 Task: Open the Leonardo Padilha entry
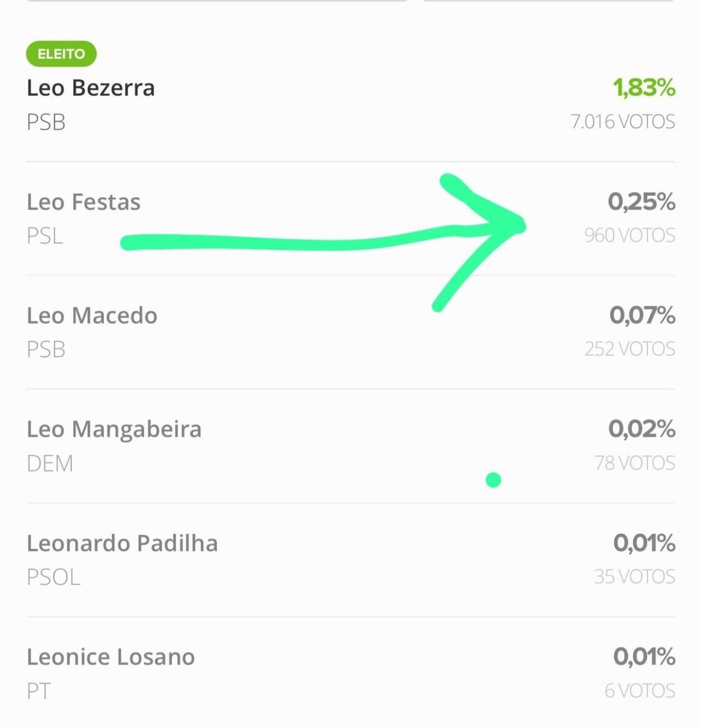pyautogui.click(x=122, y=543)
